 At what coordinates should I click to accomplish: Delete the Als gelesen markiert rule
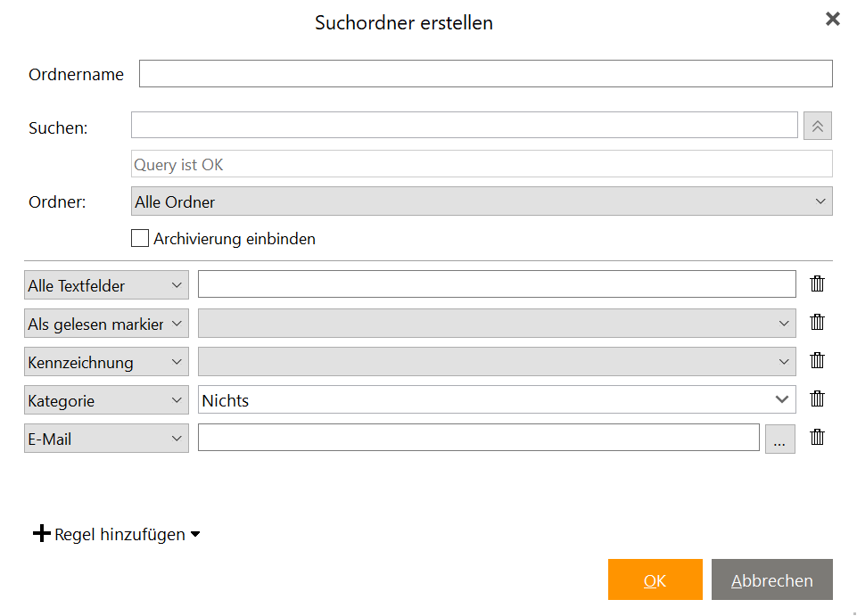pyautogui.click(x=817, y=322)
